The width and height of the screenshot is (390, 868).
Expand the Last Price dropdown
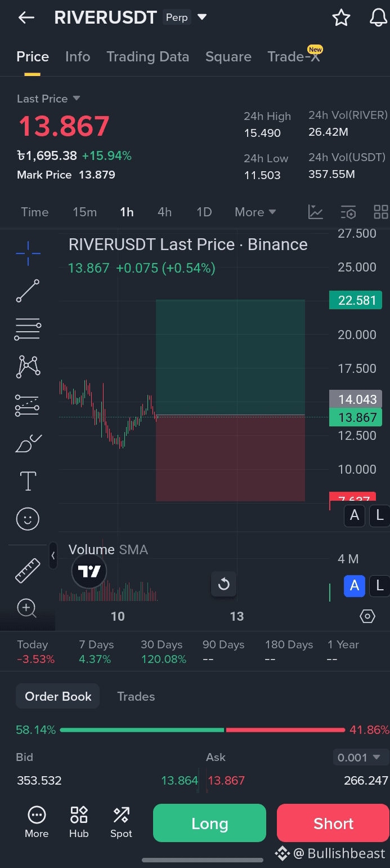pyautogui.click(x=77, y=98)
